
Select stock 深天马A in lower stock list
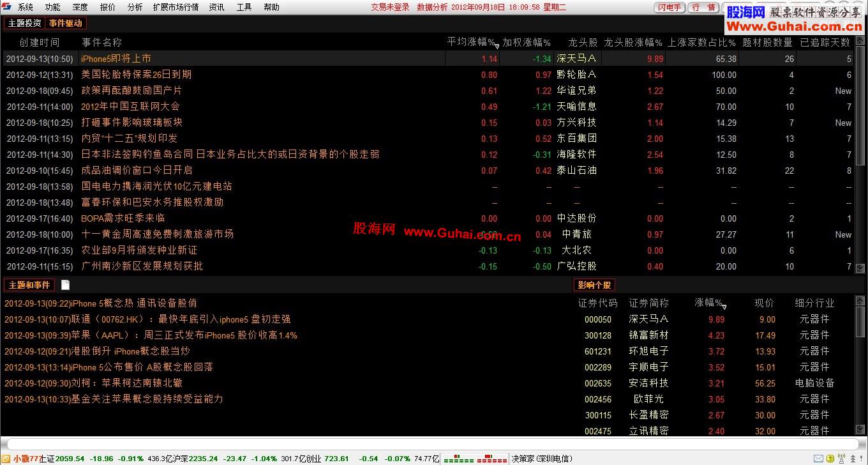coord(648,319)
